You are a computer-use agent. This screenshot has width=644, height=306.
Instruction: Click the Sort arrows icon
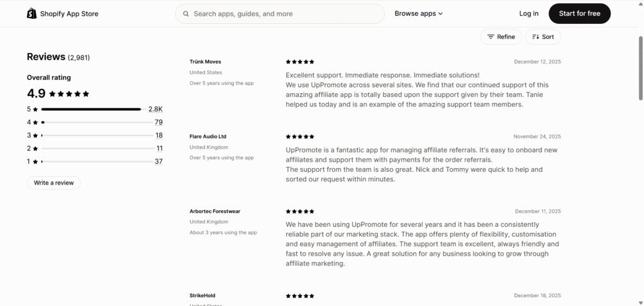coord(535,37)
